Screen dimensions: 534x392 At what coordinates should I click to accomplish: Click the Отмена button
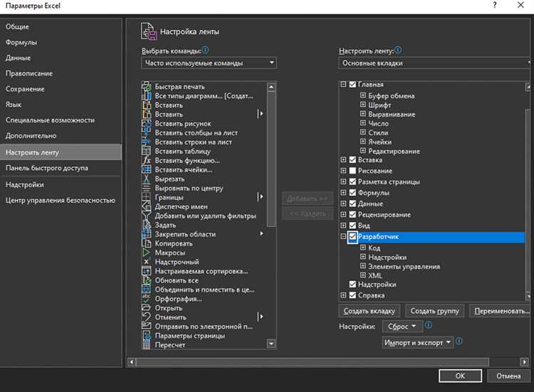pos(508,376)
